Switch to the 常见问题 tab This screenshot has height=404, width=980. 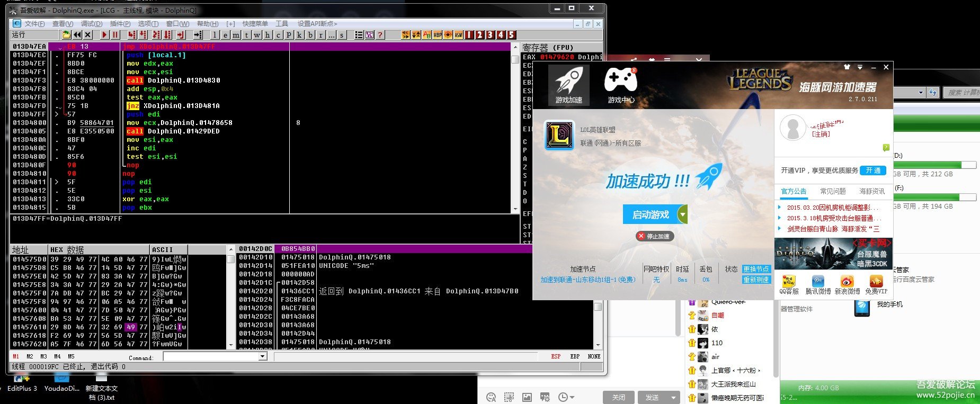pos(833,191)
